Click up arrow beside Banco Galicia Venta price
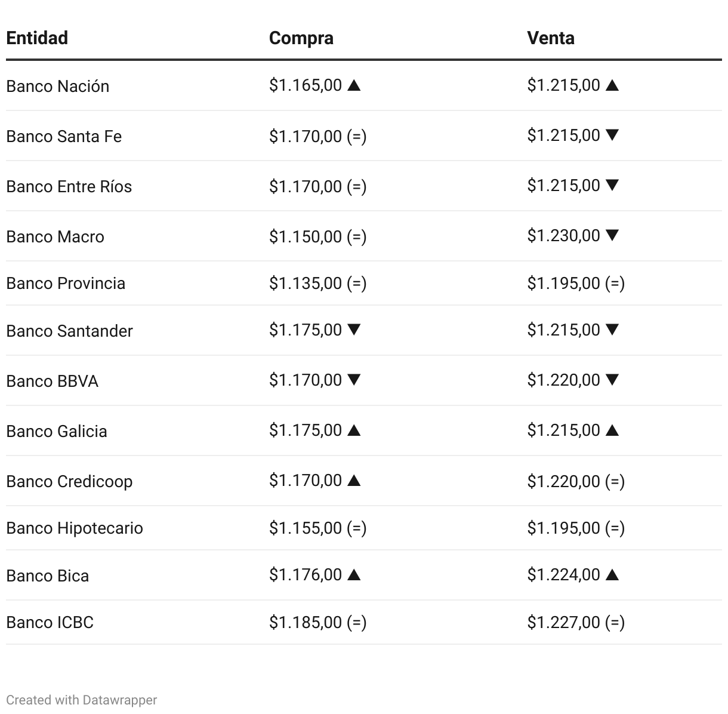728x714 pixels. [612, 430]
